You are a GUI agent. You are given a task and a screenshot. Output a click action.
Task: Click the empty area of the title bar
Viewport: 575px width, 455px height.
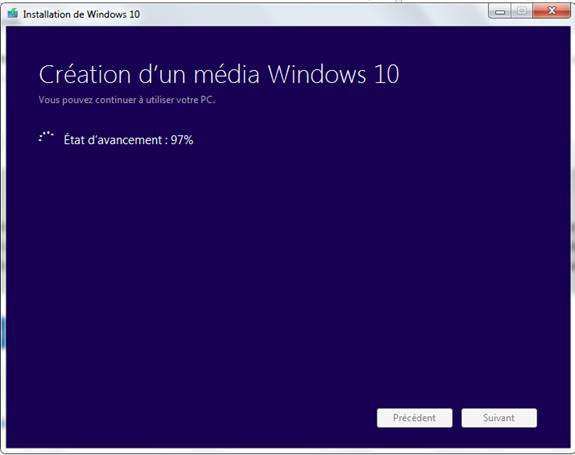click(312, 14)
